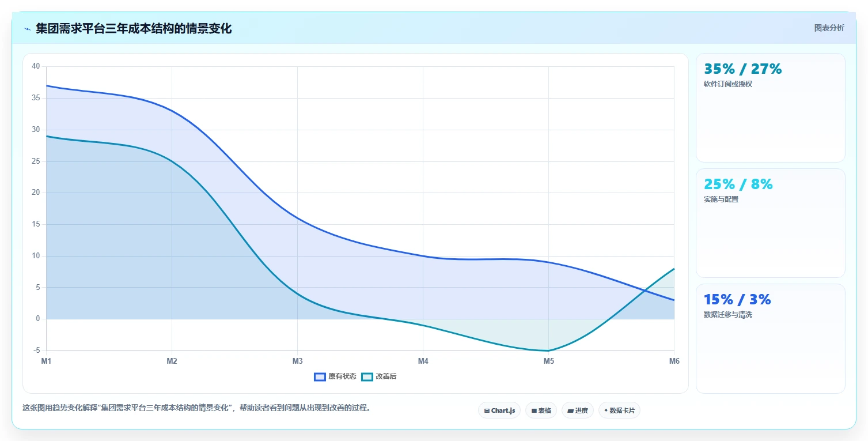Click the M1 x-axis label

tap(46, 361)
